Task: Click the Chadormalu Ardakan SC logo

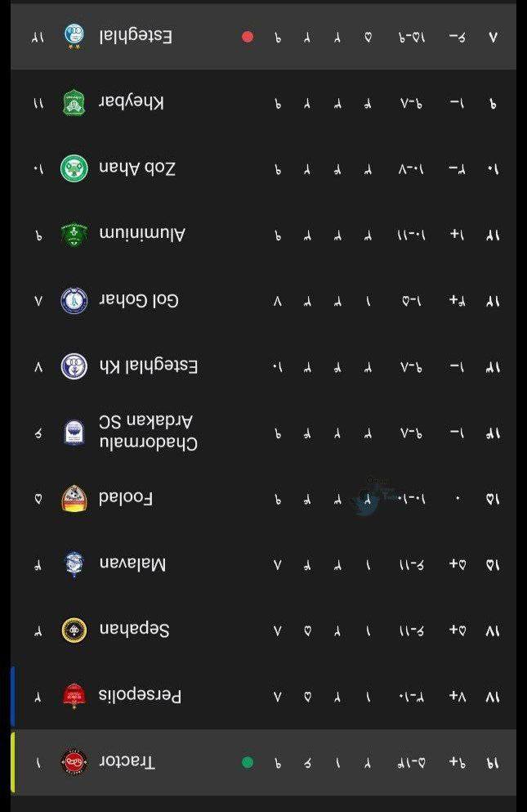Action: click(x=74, y=432)
